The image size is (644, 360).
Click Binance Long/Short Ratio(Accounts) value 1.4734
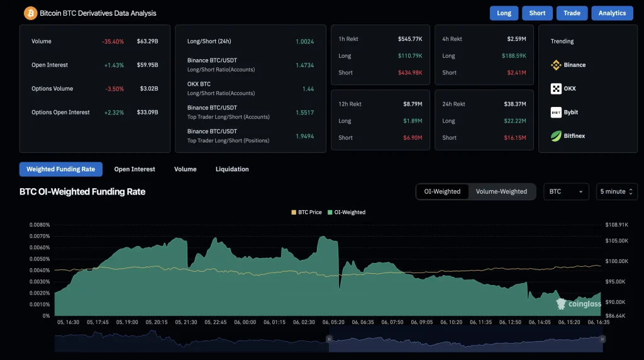[305, 65]
